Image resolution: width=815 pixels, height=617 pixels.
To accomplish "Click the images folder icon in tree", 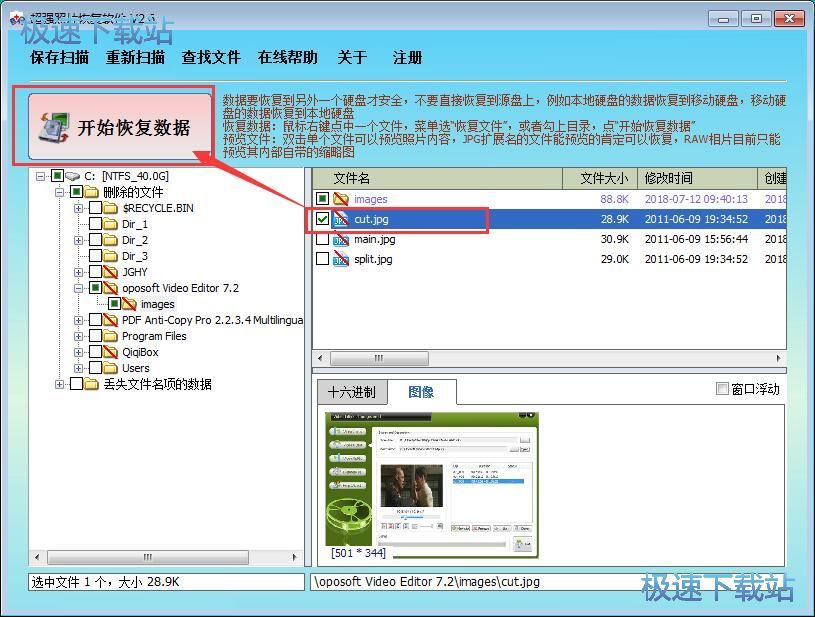I will coord(129,304).
